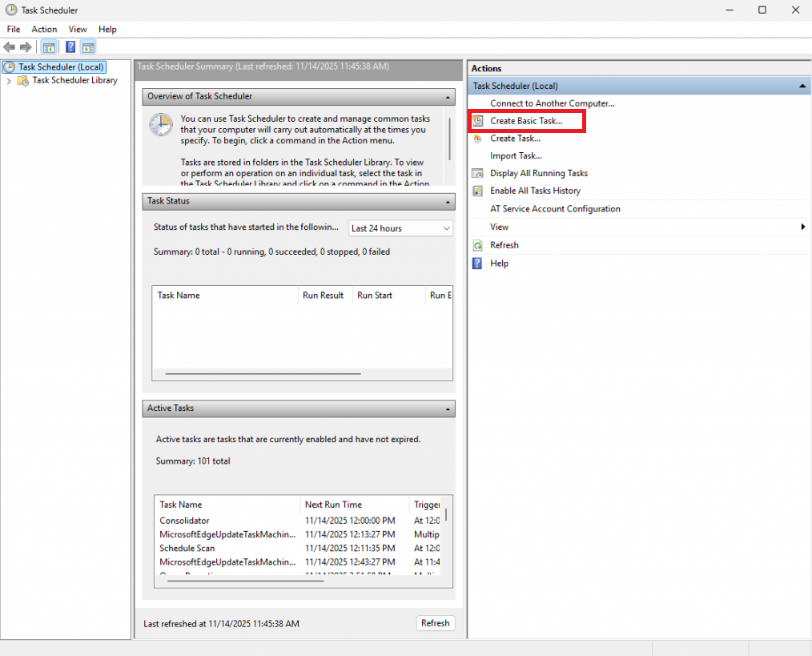Collapse the Active Tasks panel
The height and width of the screenshot is (656, 812).
click(447, 408)
